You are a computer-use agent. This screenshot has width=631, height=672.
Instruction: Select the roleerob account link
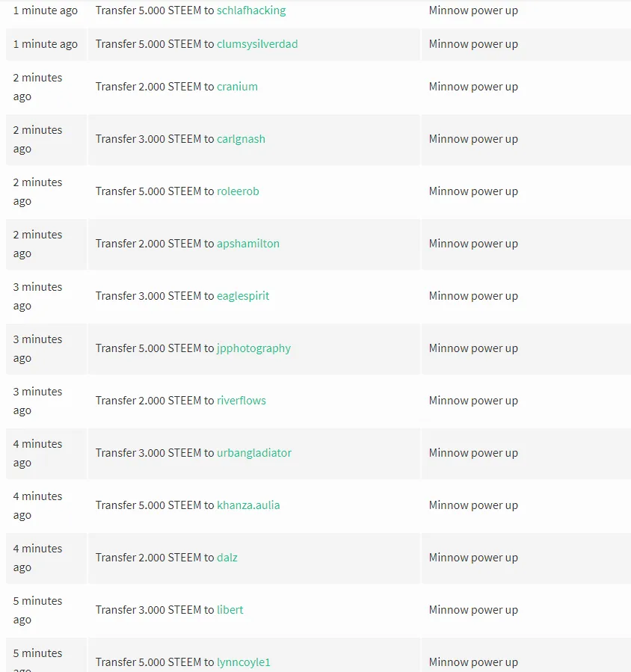238,191
